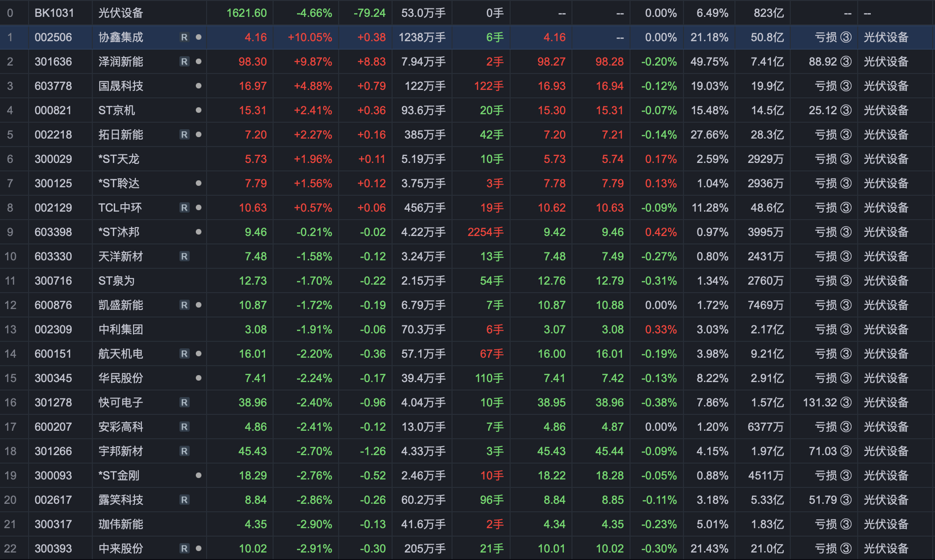Click the gray dot beside 华民股份
This screenshot has width=935, height=560.
click(199, 378)
